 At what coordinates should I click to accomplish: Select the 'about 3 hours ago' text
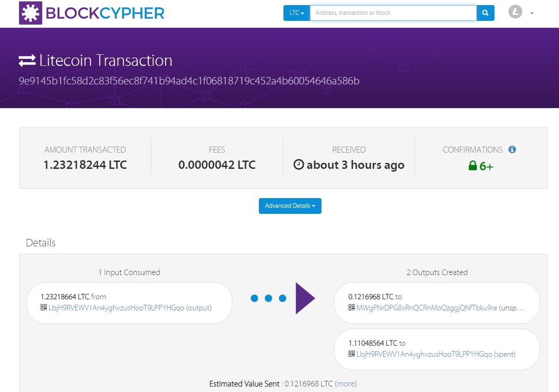pyautogui.click(x=355, y=165)
